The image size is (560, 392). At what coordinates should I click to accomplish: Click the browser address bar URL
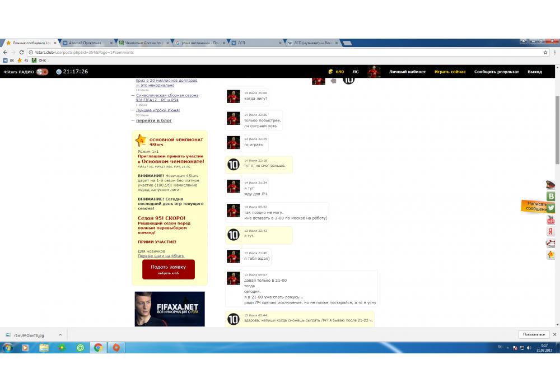point(84,52)
